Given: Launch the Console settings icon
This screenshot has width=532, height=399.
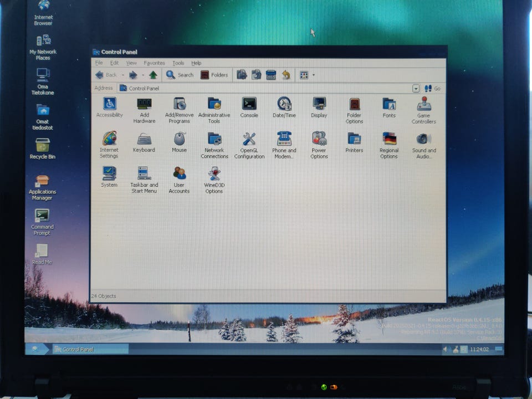Looking at the screenshot, I should (249, 104).
